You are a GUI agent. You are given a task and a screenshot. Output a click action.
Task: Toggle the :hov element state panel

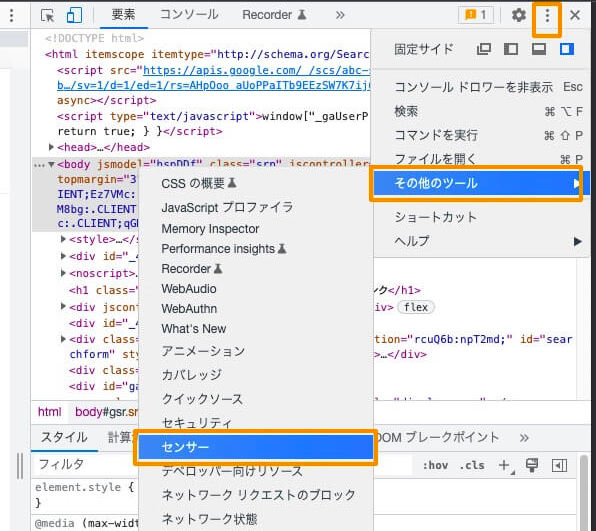point(435,465)
